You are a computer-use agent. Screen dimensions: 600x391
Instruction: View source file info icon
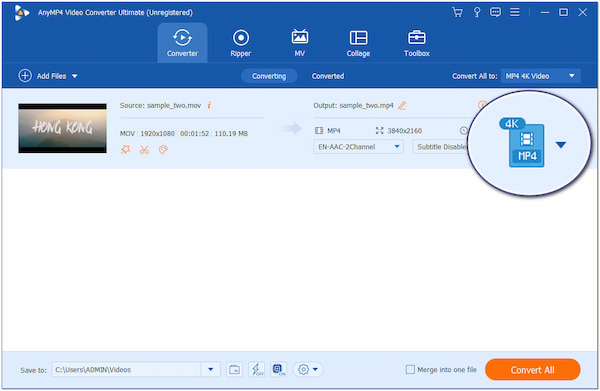pyautogui.click(x=209, y=105)
